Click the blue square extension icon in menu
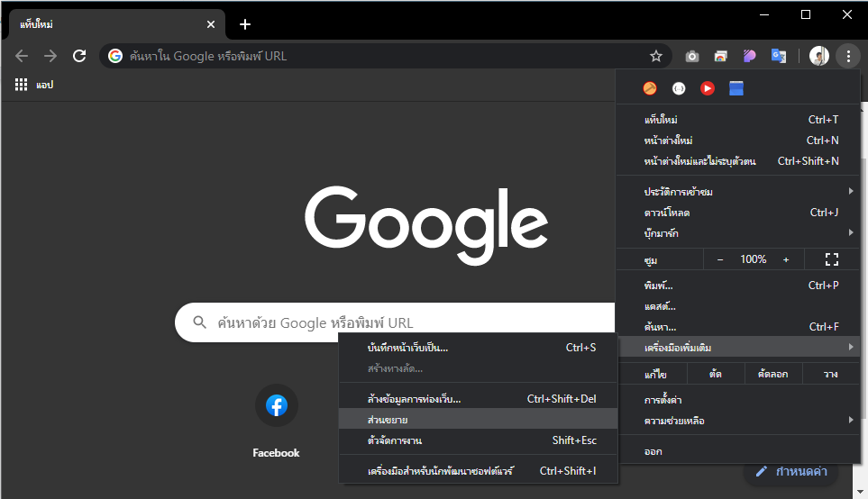 (x=736, y=88)
